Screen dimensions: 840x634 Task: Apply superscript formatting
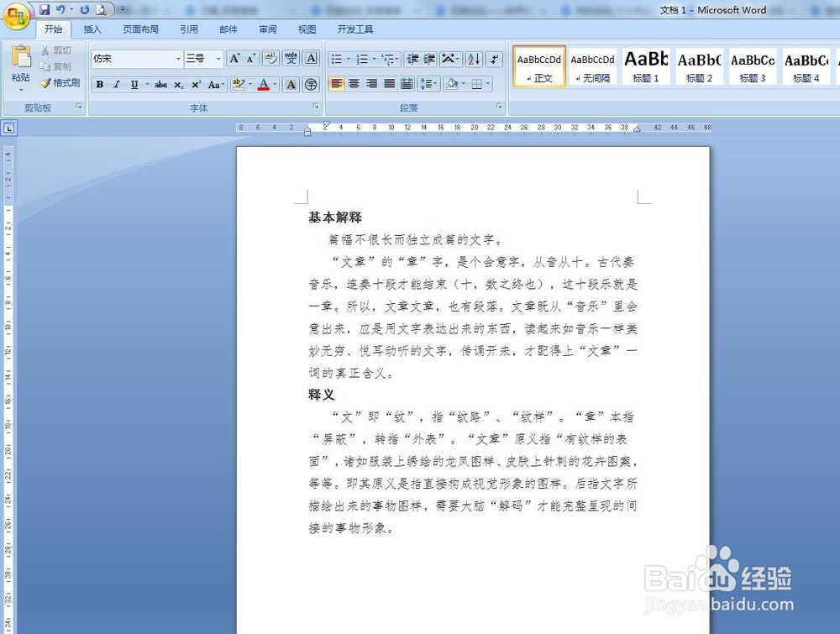(x=196, y=85)
